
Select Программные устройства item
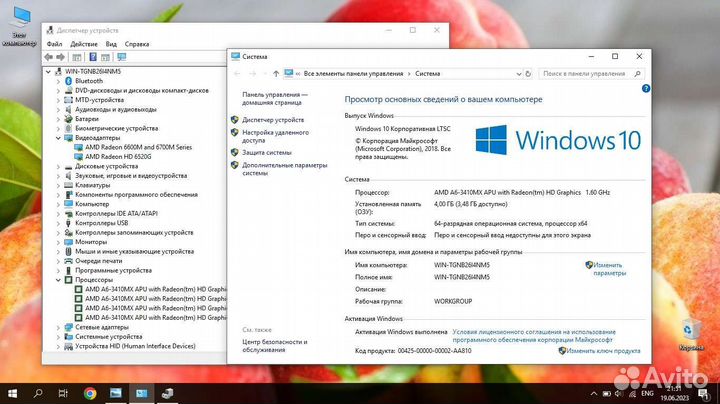click(113, 270)
